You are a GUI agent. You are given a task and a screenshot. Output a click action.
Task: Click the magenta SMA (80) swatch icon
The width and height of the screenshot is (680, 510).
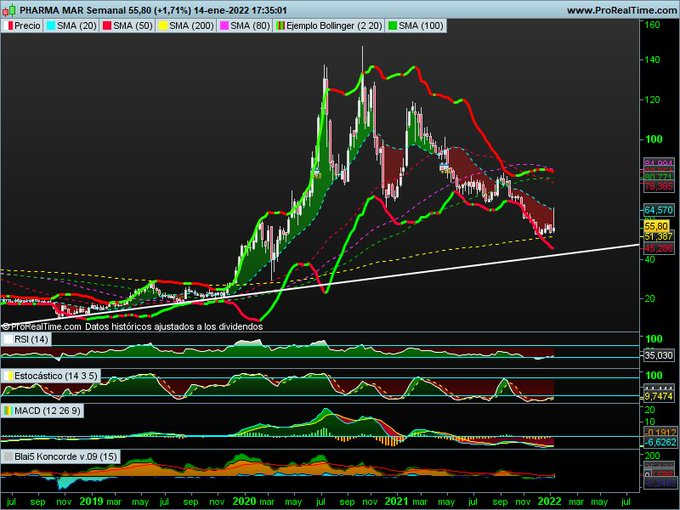click(x=224, y=26)
